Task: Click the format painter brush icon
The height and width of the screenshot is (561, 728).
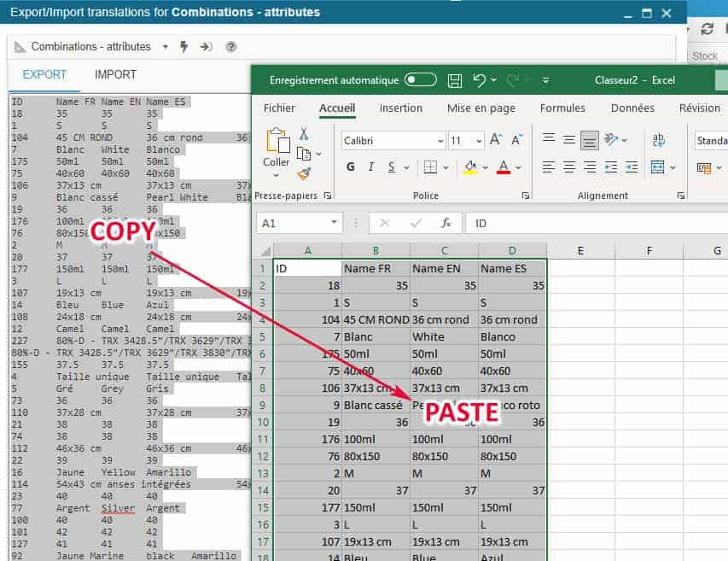Action: point(304,173)
